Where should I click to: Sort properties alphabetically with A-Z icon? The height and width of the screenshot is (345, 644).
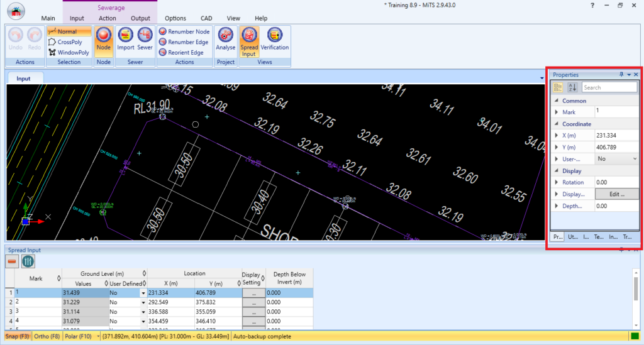[572, 87]
